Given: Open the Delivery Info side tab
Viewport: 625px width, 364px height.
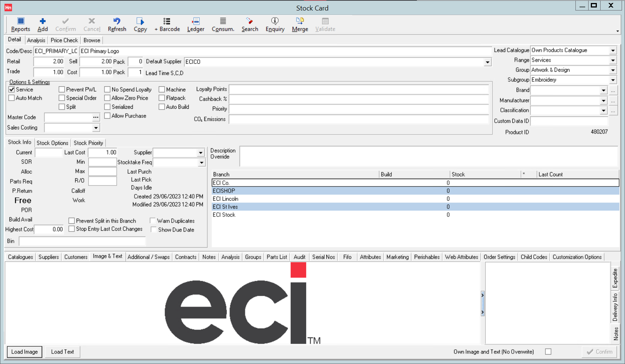Looking at the screenshot, I should pyautogui.click(x=615, y=307).
